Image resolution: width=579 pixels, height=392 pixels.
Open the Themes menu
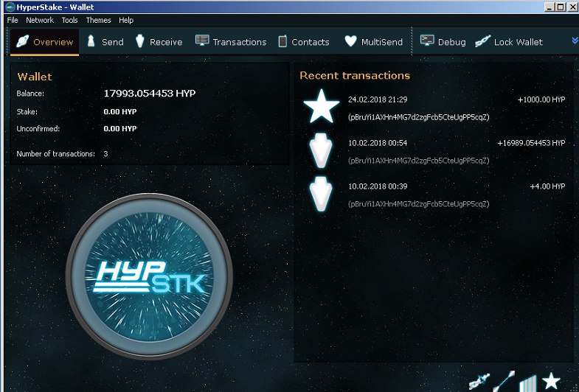[98, 21]
